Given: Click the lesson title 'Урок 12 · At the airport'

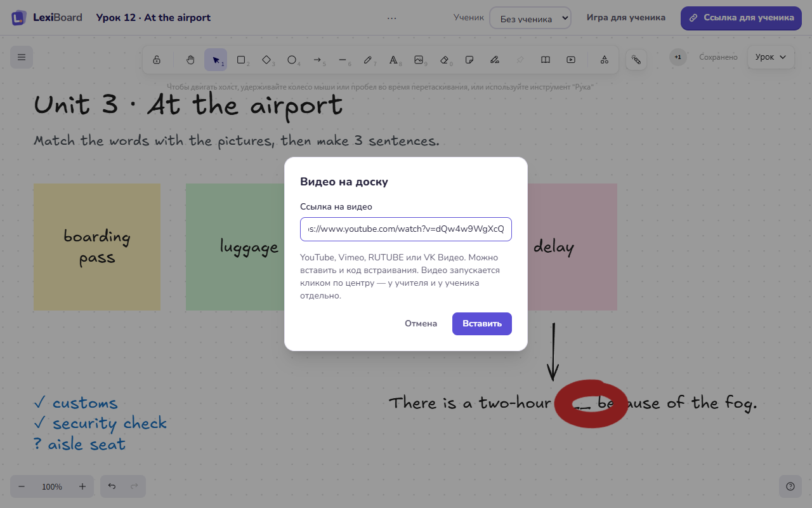Looking at the screenshot, I should pos(154,18).
